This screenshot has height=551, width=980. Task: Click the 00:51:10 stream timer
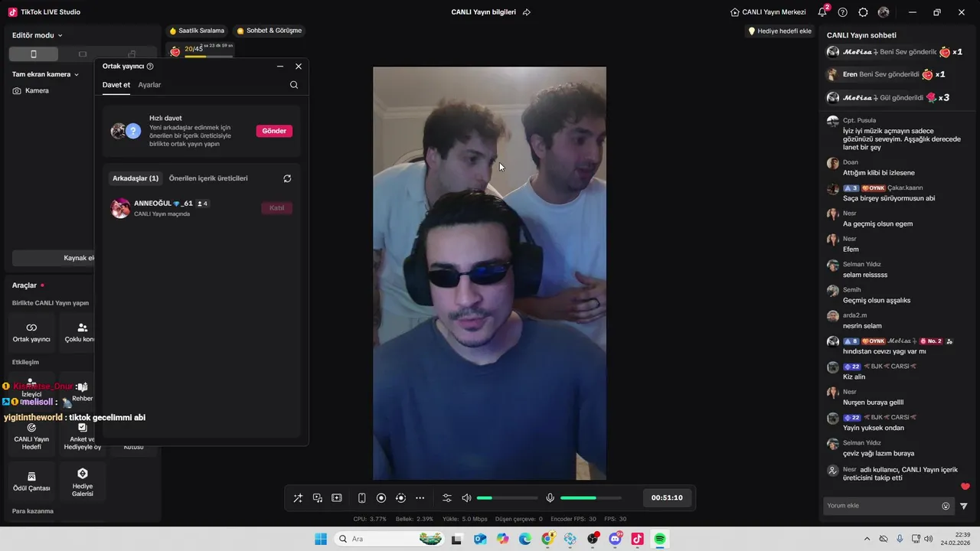[667, 497]
